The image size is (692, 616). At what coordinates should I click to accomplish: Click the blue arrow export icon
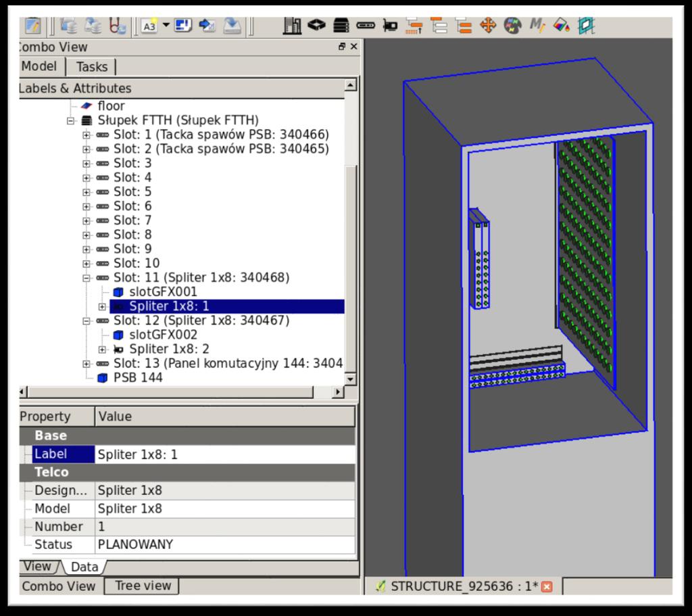(x=207, y=25)
